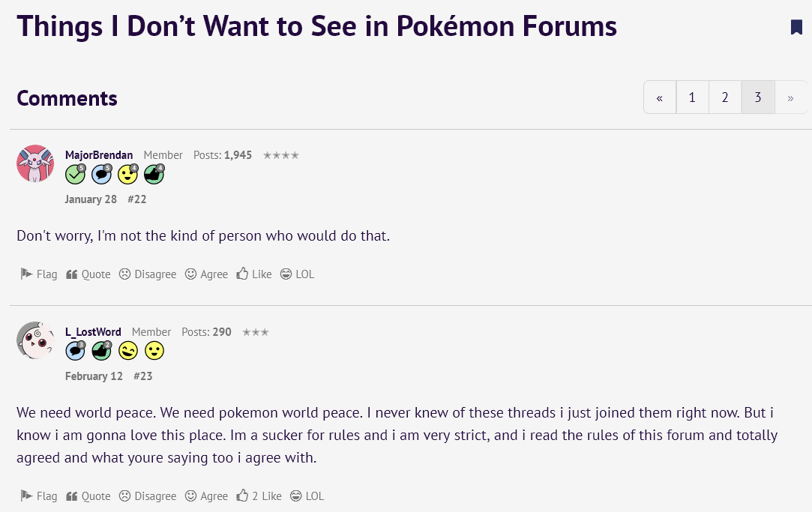Click L_LostWord's winking face badge
812x512 pixels.
(128, 351)
